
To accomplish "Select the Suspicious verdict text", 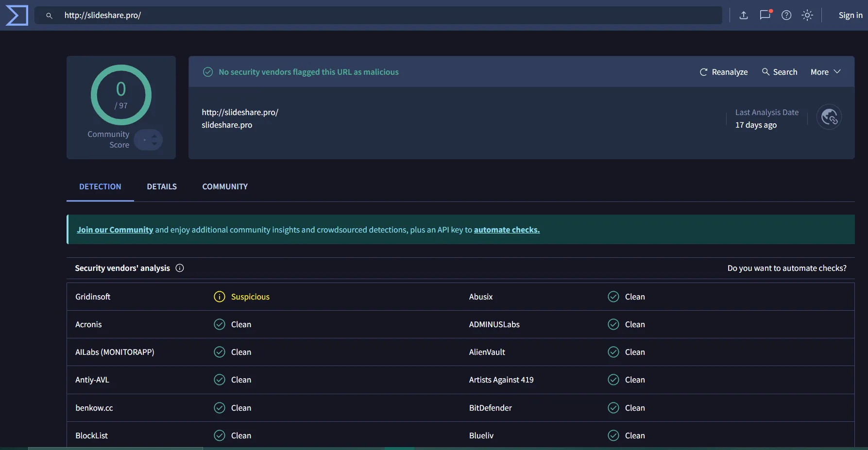I will [x=250, y=297].
